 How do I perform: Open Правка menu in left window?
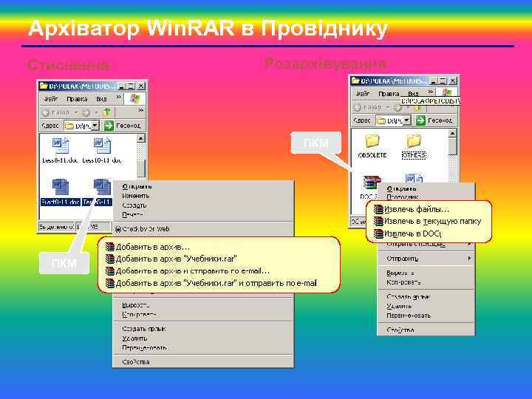[77, 99]
